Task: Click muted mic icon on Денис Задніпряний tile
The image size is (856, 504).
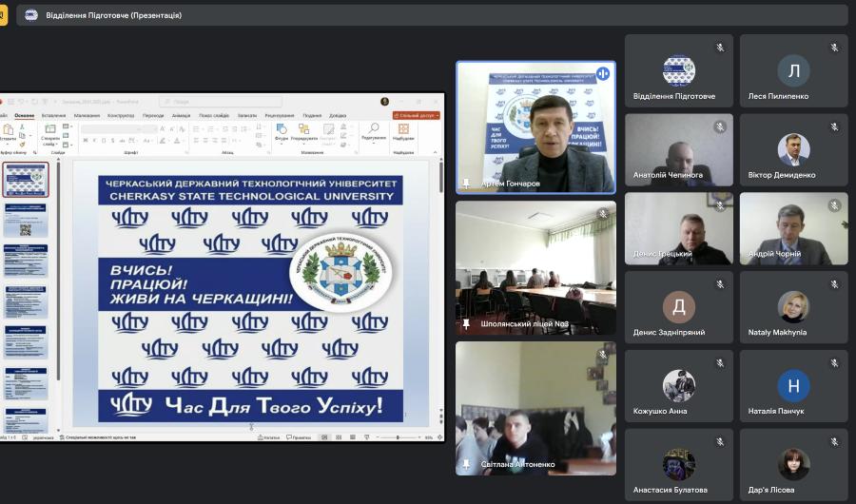Action: click(720, 284)
